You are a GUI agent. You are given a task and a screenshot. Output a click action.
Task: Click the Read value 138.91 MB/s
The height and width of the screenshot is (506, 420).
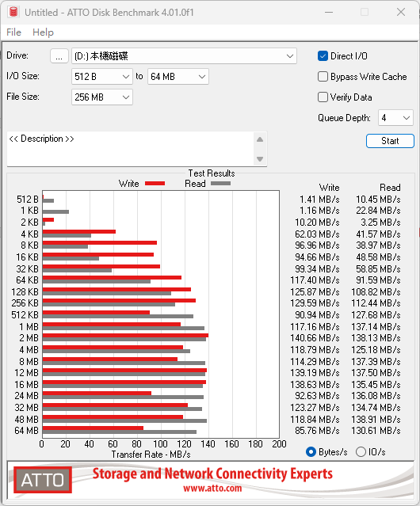click(x=376, y=420)
